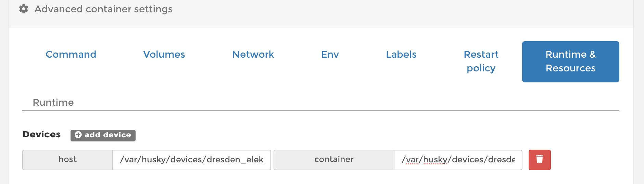The width and height of the screenshot is (644, 184).
Task: Switch to the Volumes tab
Action: click(x=164, y=55)
